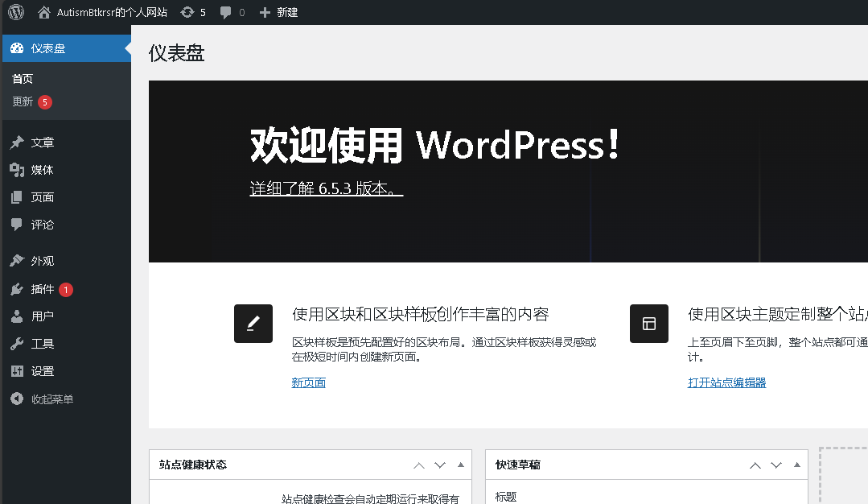Viewport: 868px width, 504px height.
Task: Move 快速草稿 panel down
Action: [x=776, y=465]
